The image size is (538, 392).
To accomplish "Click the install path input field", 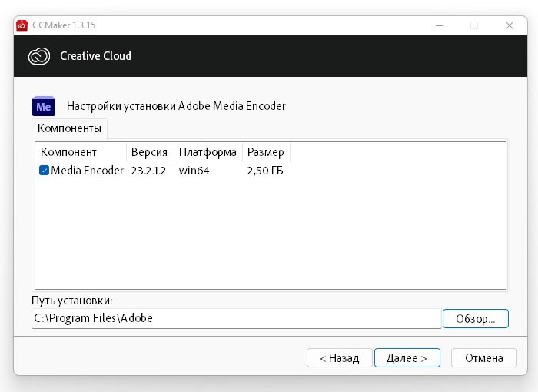I will 237,318.
